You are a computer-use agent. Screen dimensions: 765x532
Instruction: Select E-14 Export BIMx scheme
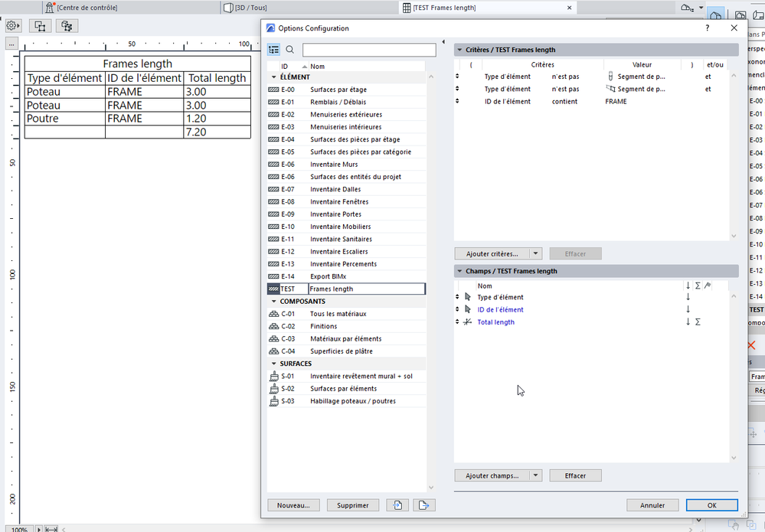(x=346, y=276)
